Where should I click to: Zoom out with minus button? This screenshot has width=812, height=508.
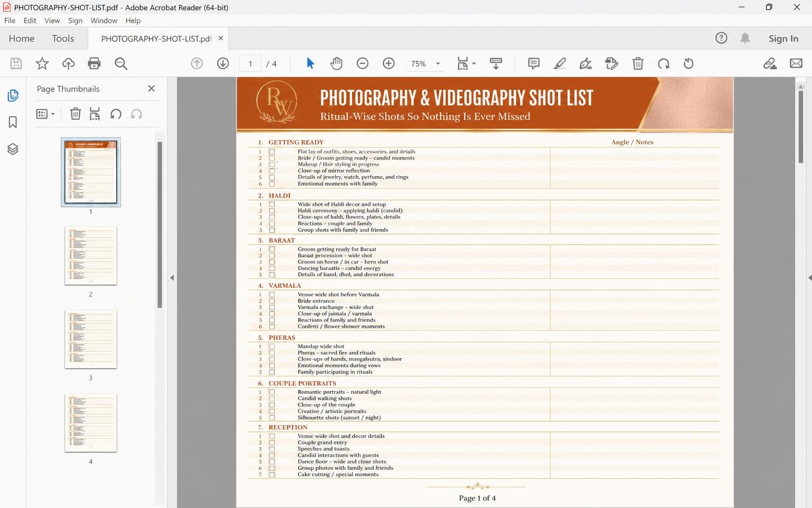[363, 63]
